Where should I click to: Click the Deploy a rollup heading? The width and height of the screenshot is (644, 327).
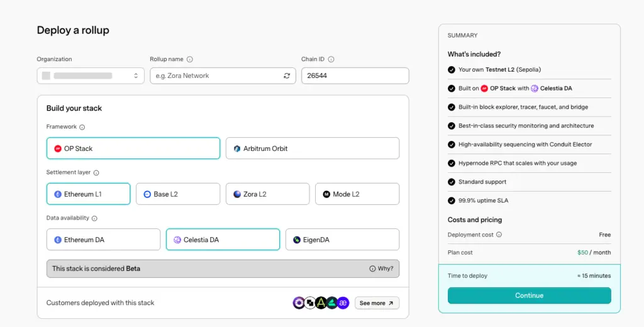(x=73, y=30)
